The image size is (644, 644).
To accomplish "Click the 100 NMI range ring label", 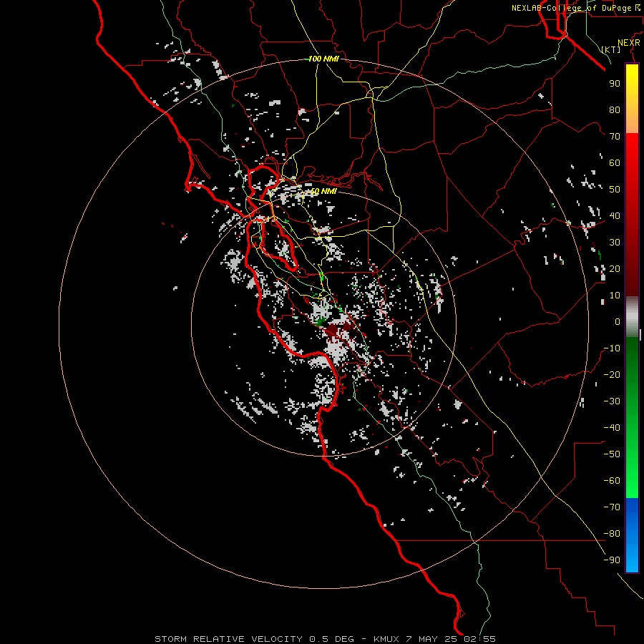I will 323,59.
